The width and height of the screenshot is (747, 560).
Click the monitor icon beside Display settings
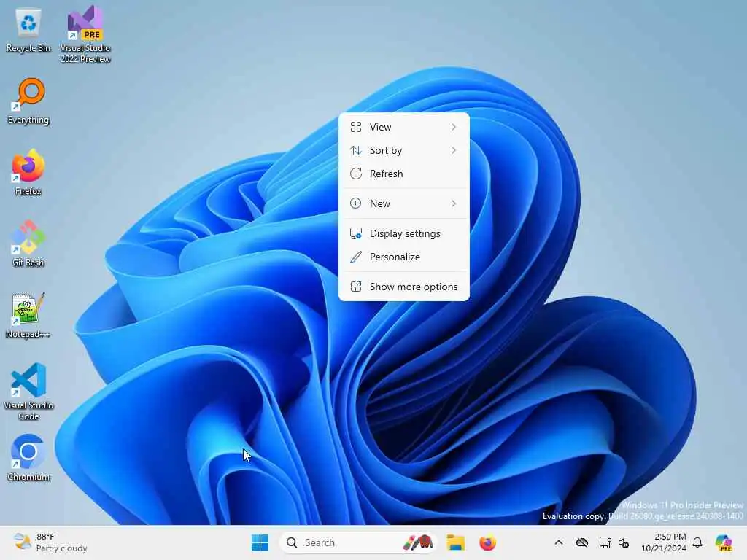356,233
